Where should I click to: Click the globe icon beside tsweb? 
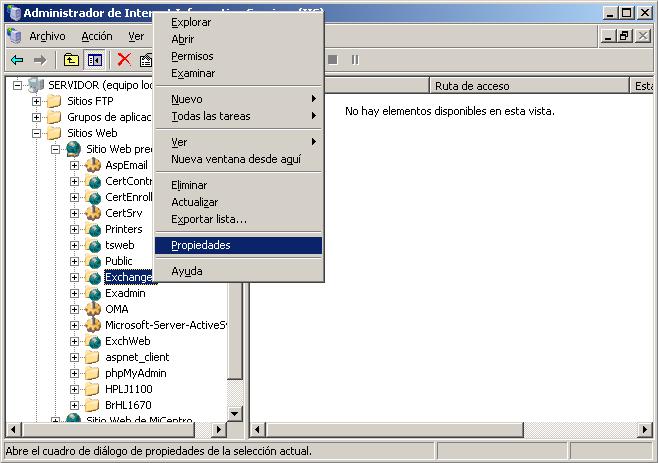point(93,245)
